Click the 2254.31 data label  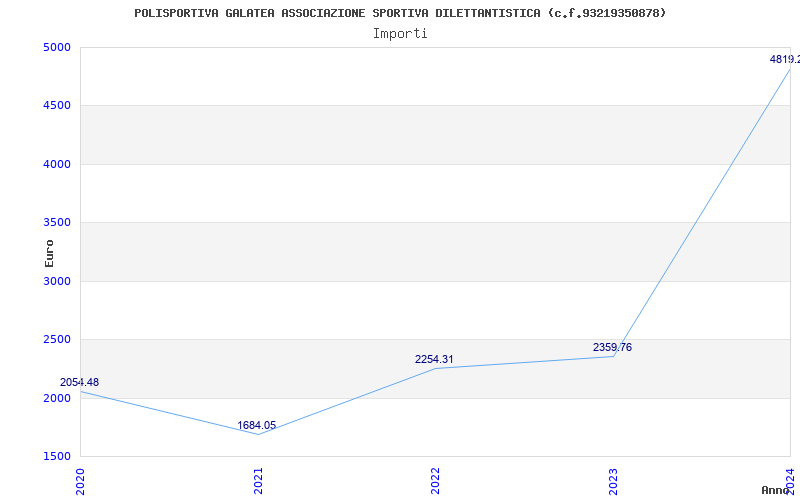click(x=434, y=359)
